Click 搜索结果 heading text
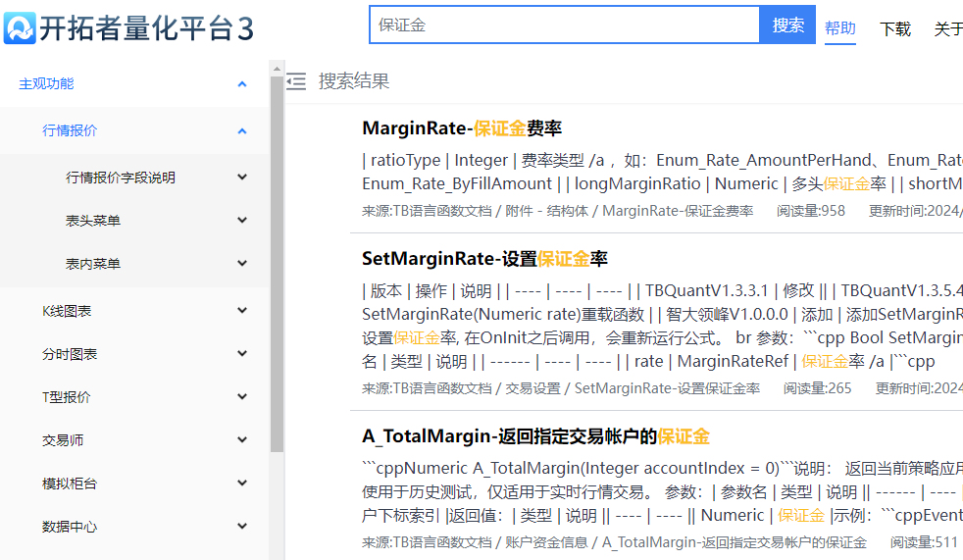 point(354,81)
